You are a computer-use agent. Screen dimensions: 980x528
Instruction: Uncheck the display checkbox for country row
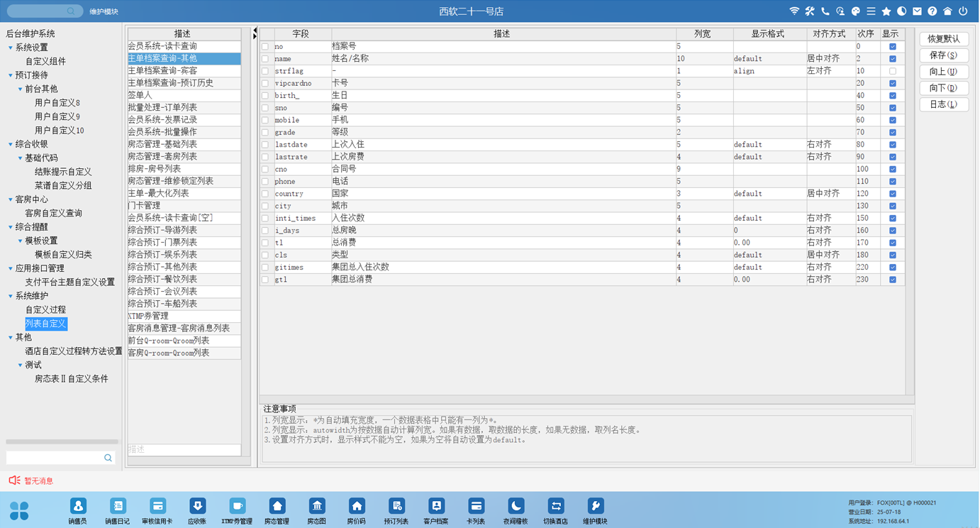pyautogui.click(x=892, y=194)
